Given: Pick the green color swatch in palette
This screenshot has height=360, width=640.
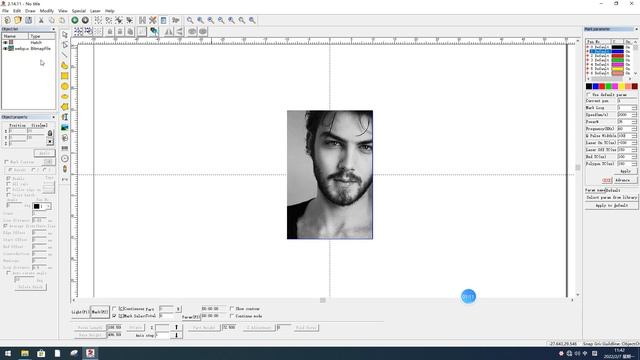Looking at the screenshot, I should [x=609, y=86].
